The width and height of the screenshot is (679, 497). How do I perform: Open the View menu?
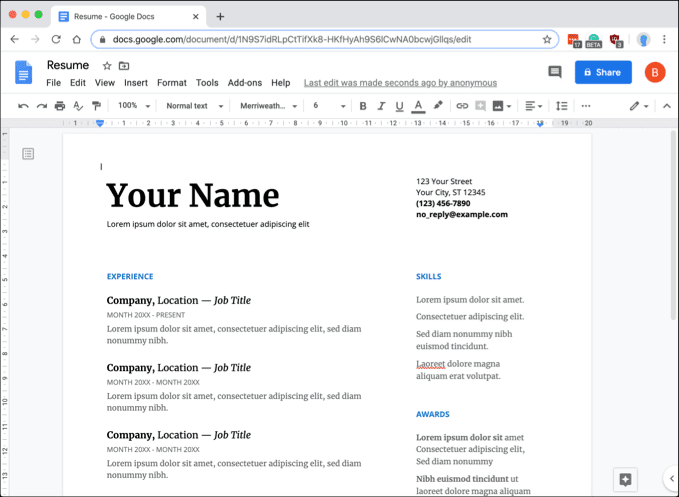[x=105, y=83]
